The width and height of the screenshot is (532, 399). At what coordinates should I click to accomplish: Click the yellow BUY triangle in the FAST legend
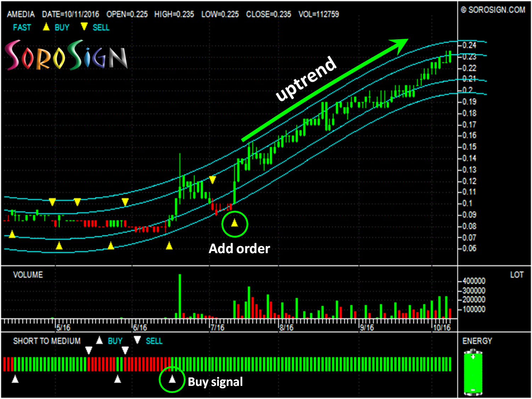pos(46,27)
